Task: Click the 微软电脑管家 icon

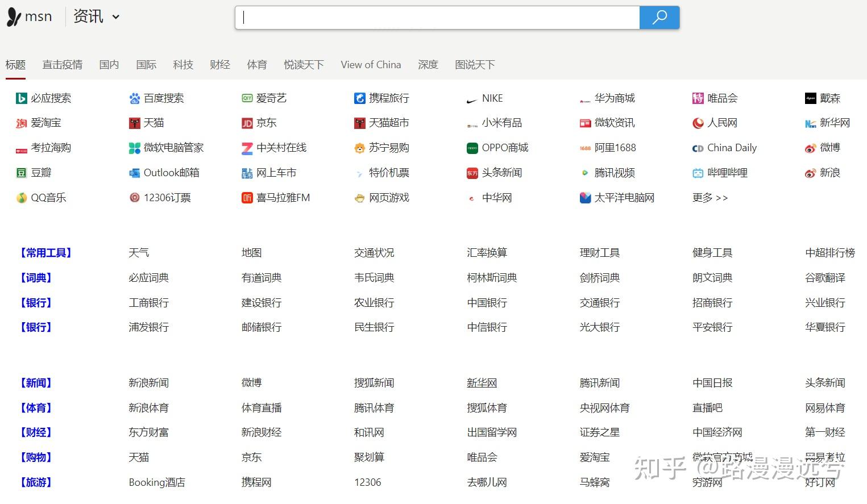Action: [134, 148]
